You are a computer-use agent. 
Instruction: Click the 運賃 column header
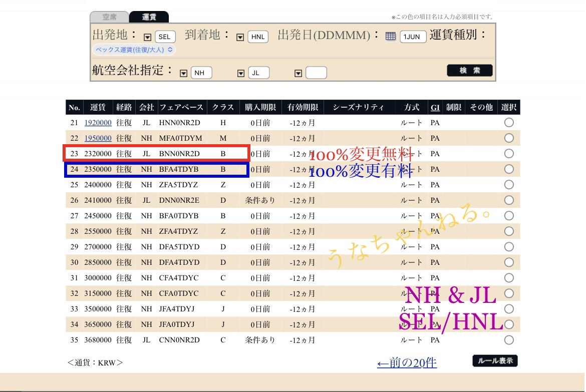point(98,107)
